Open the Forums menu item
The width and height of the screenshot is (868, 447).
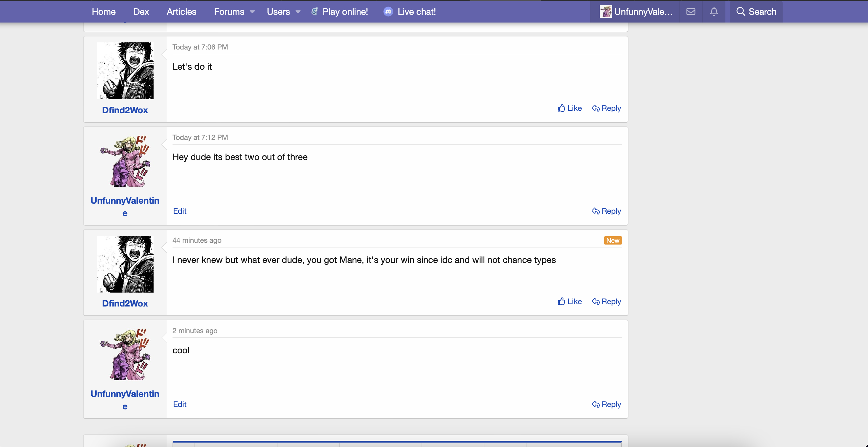[229, 12]
